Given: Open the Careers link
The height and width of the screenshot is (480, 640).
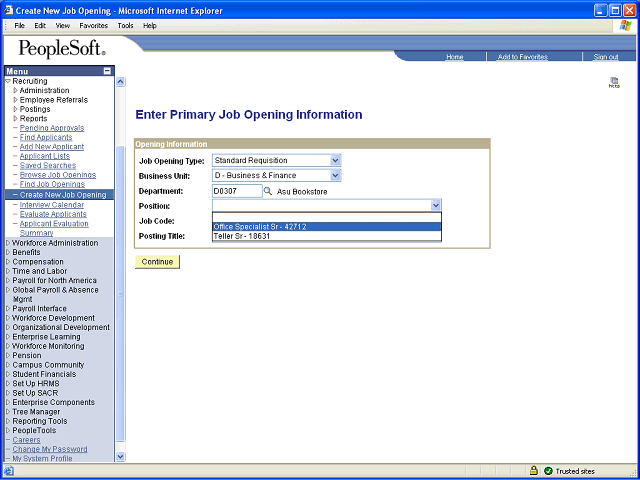Looking at the screenshot, I should pyautogui.click(x=26, y=440).
